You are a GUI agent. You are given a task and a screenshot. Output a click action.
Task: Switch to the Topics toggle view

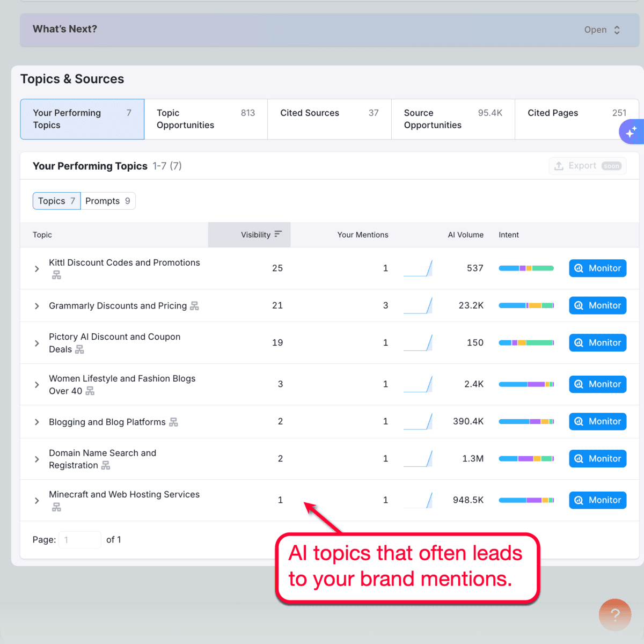click(x=56, y=201)
